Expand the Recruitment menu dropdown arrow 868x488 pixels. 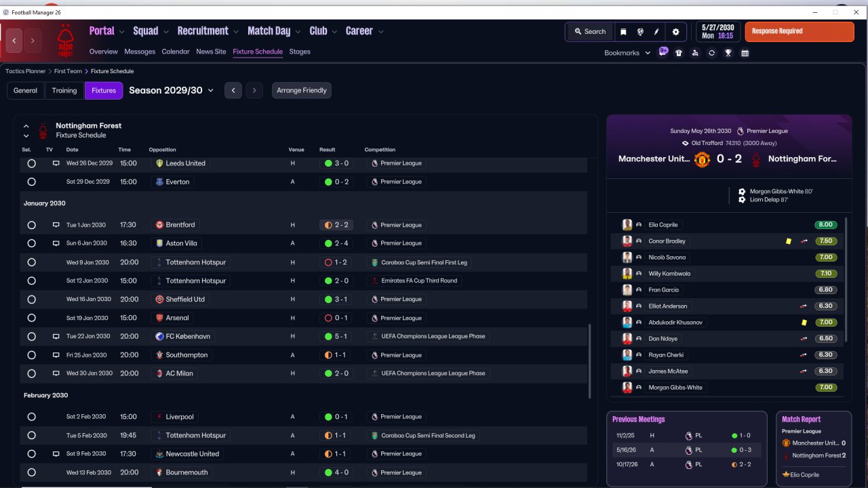[236, 32]
